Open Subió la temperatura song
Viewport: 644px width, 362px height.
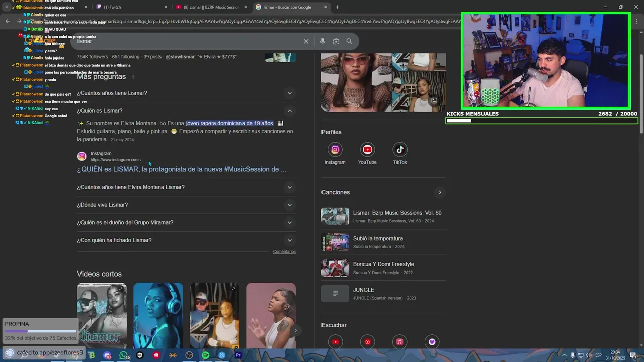pos(383,242)
